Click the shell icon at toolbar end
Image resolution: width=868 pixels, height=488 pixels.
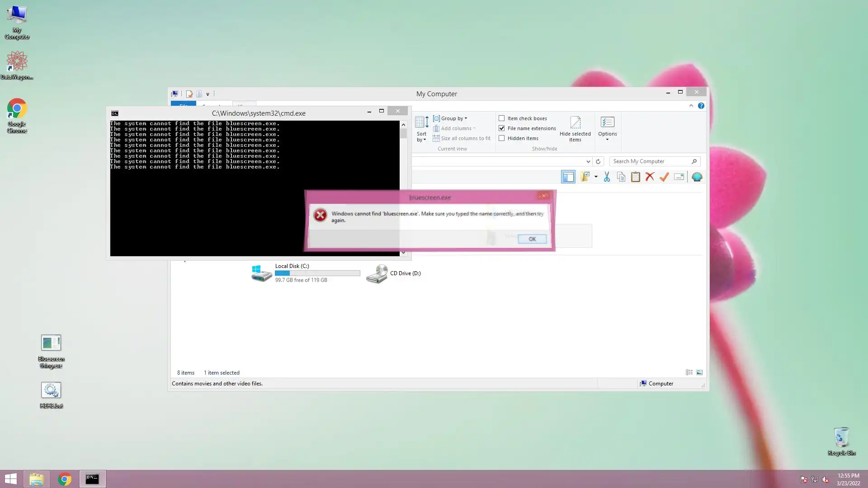pos(697,177)
